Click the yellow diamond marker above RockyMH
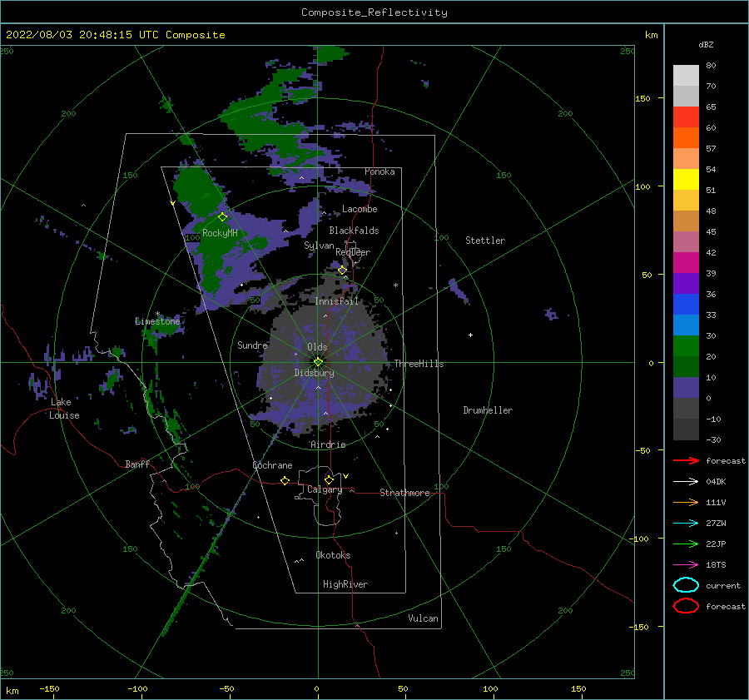The height and width of the screenshot is (700, 749). [x=222, y=217]
